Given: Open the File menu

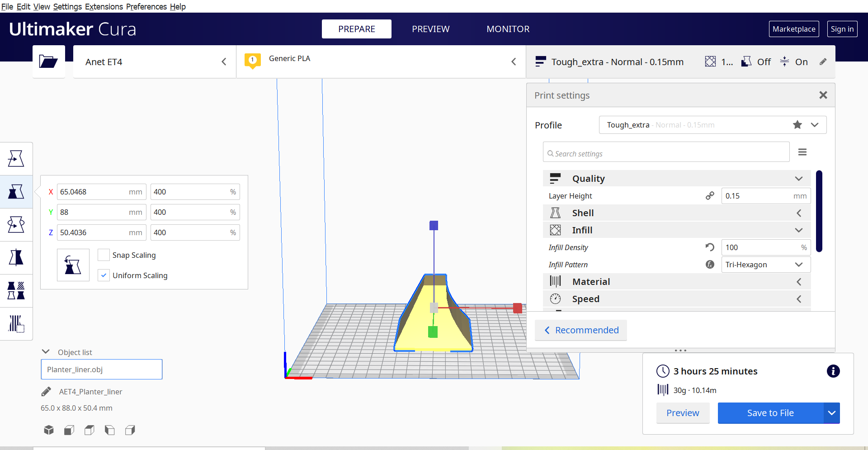Looking at the screenshot, I should [7, 6].
